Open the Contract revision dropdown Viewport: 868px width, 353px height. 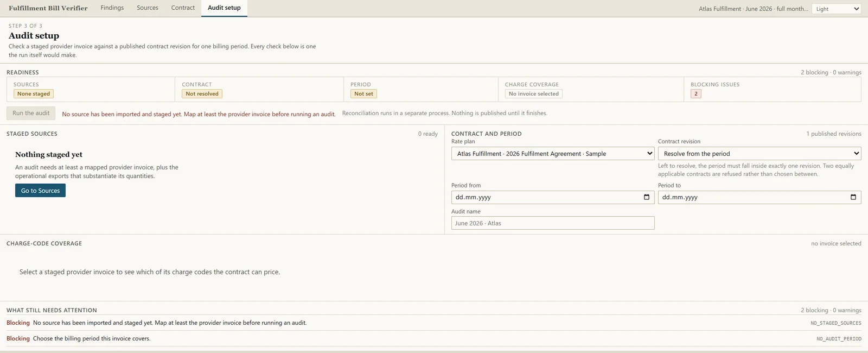pyautogui.click(x=759, y=154)
